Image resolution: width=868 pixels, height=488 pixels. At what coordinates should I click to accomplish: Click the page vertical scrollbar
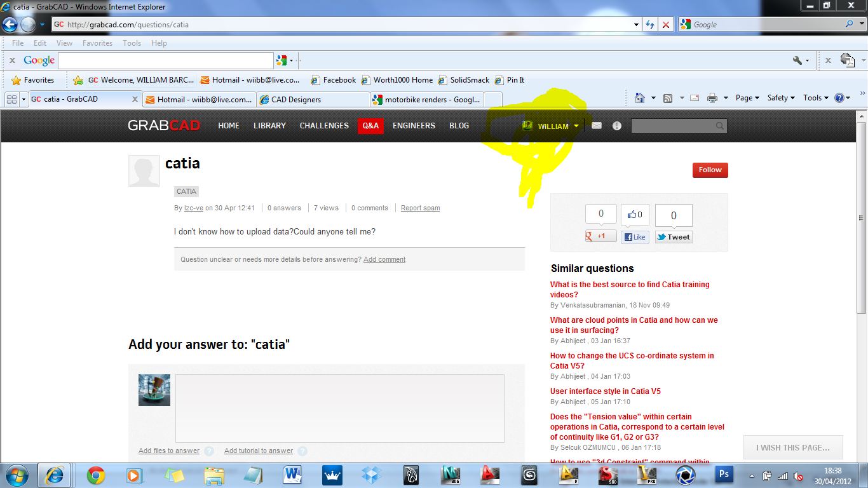[862, 218]
